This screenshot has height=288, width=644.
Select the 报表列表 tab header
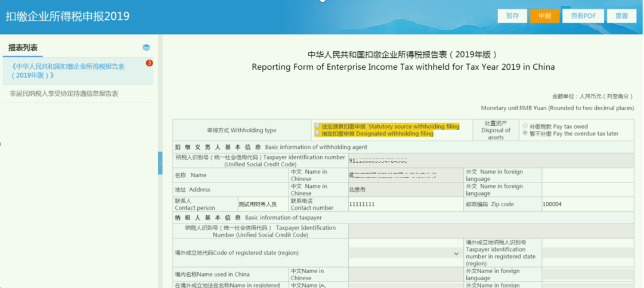(x=23, y=48)
